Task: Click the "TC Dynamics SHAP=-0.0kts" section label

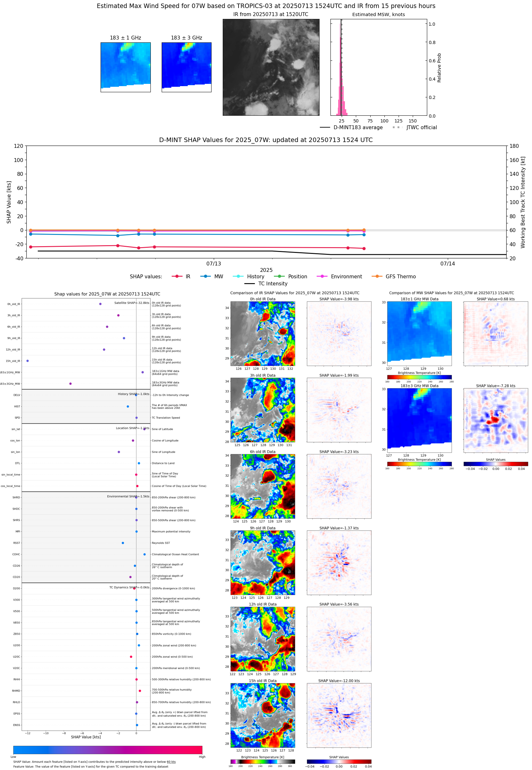Action: (129, 587)
